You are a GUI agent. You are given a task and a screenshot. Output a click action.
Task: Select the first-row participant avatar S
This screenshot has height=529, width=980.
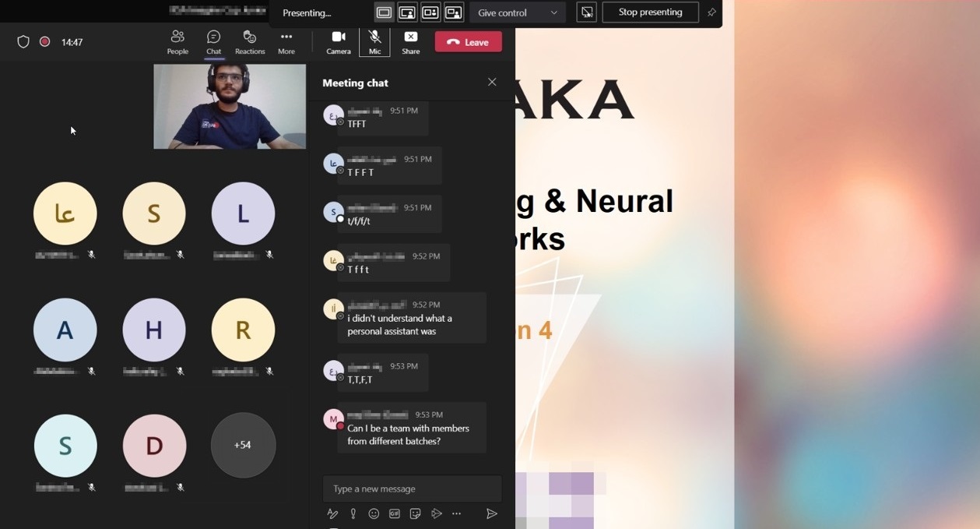click(x=154, y=213)
